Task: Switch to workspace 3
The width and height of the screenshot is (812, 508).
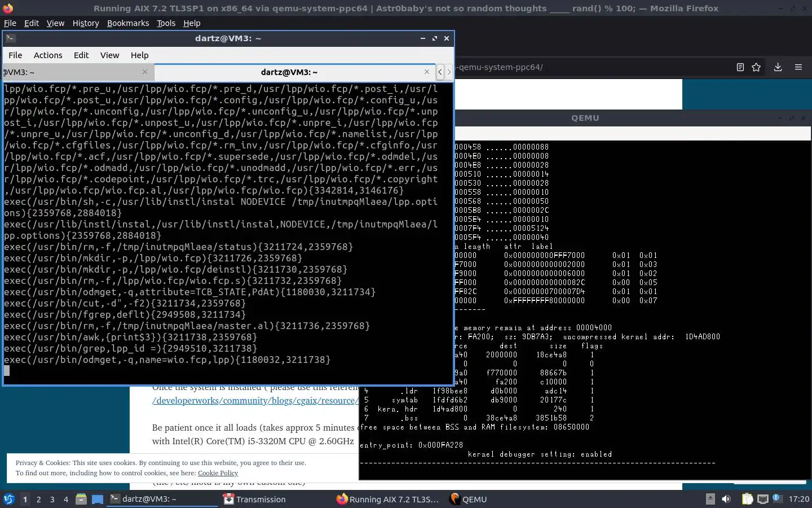Action: click(52, 499)
